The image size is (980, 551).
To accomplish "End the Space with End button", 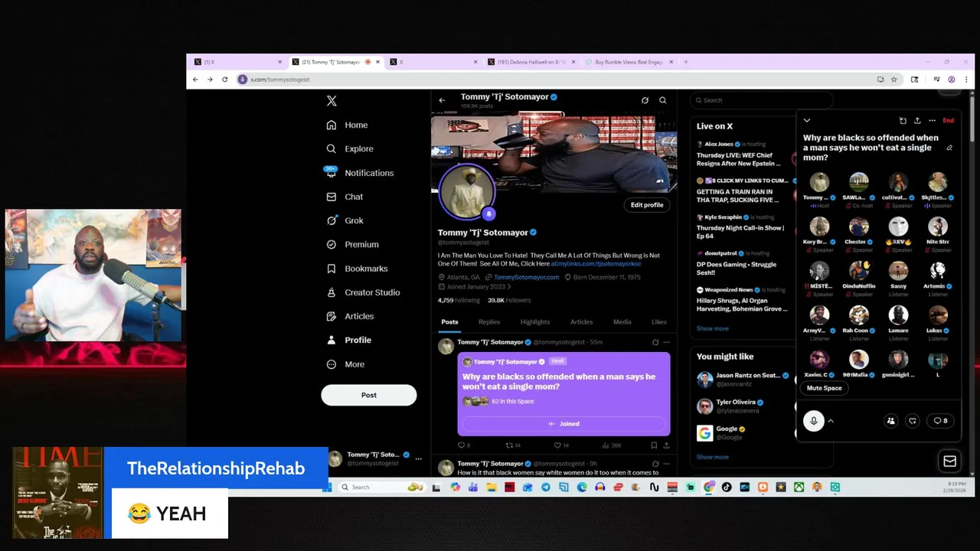I will coord(949,120).
